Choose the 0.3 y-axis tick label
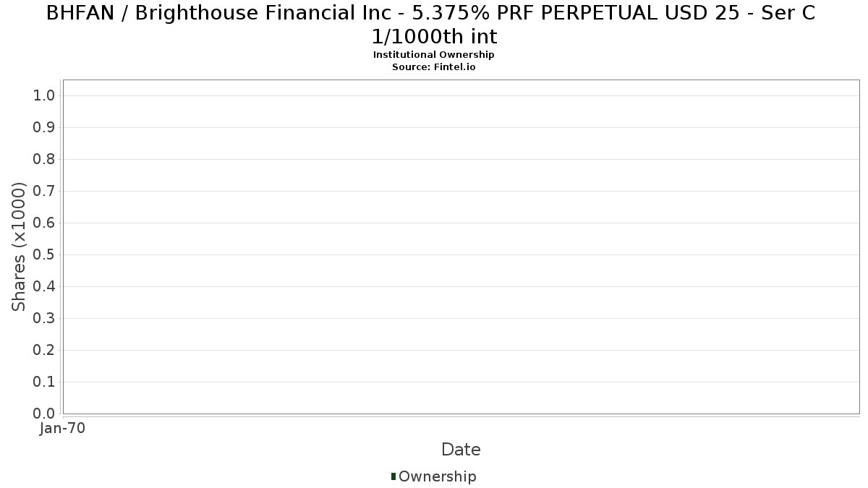This screenshot has width=868, height=488. [x=45, y=319]
